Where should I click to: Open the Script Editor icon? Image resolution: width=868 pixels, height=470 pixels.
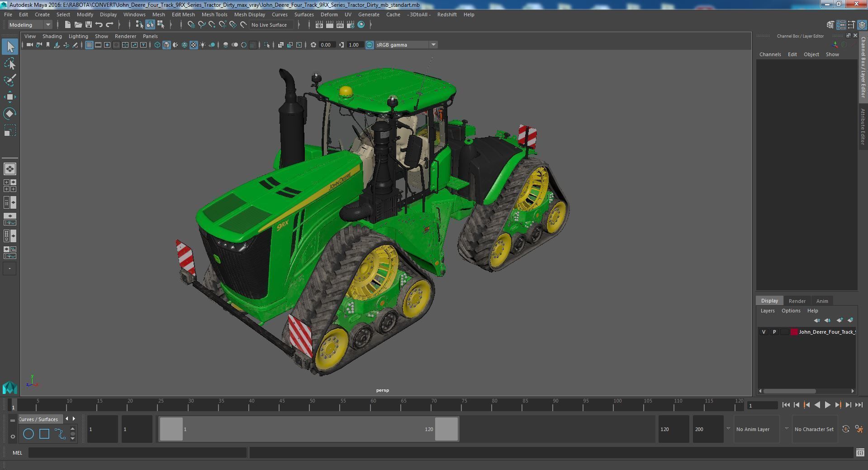[860, 452]
